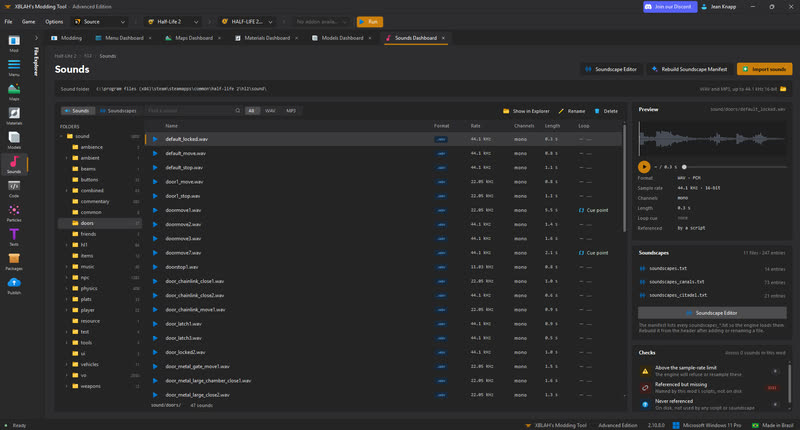
Task: Click Import sounds button
Action: pyautogui.click(x=764, y=69)
